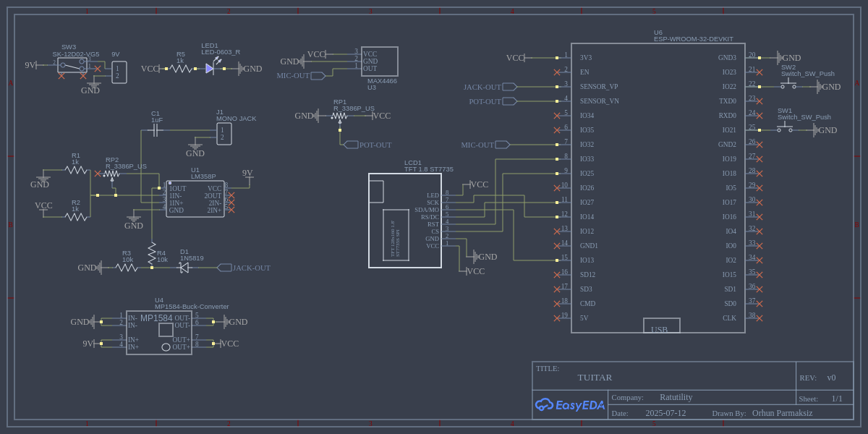
Task: Click the MAX4466 microphone module box
Action: point(380,61)
